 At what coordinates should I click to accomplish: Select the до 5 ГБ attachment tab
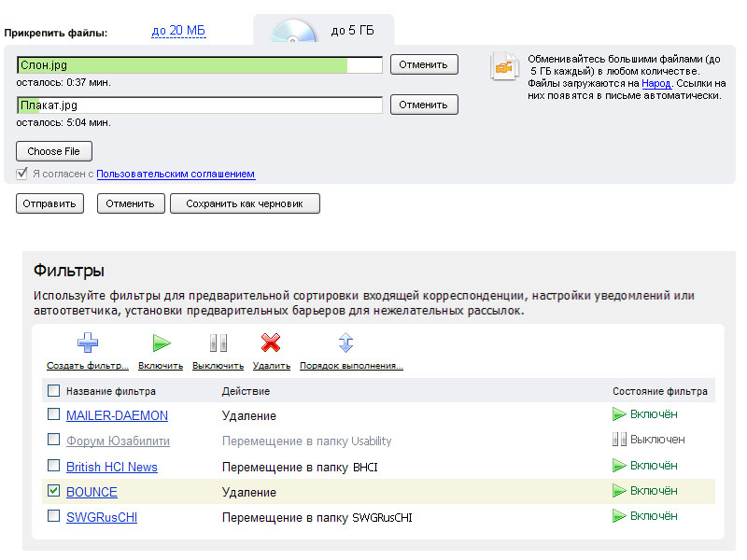click(x=353, y=32)
